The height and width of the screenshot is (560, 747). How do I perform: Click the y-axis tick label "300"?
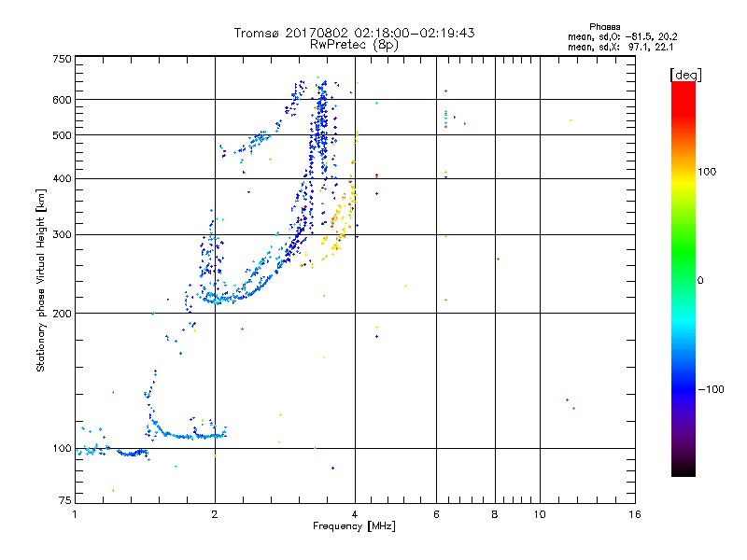point(62,234)
